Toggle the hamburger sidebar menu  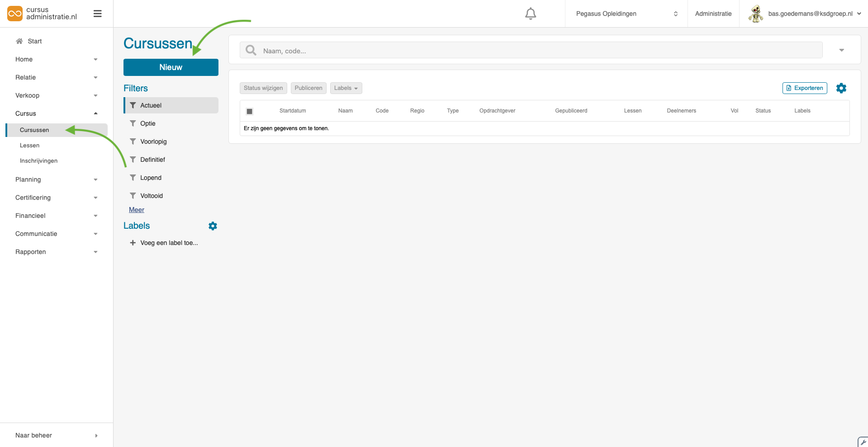pos(97,14)
